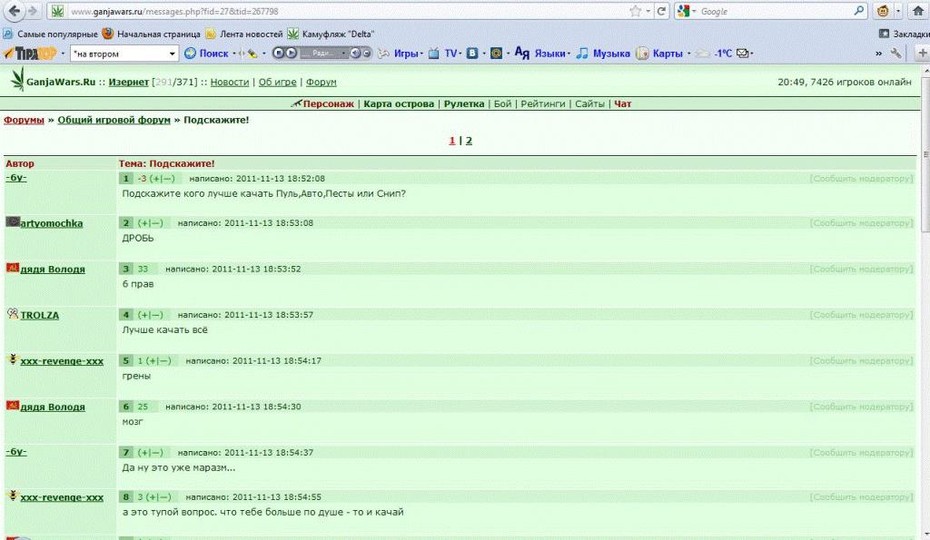
Task: Run search with the magnifier icon in Google box
Action: (x=859, y=11)
